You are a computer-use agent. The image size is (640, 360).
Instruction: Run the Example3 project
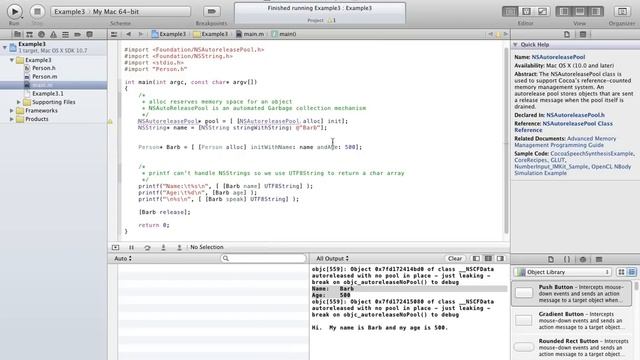click(x=14, y=11)
